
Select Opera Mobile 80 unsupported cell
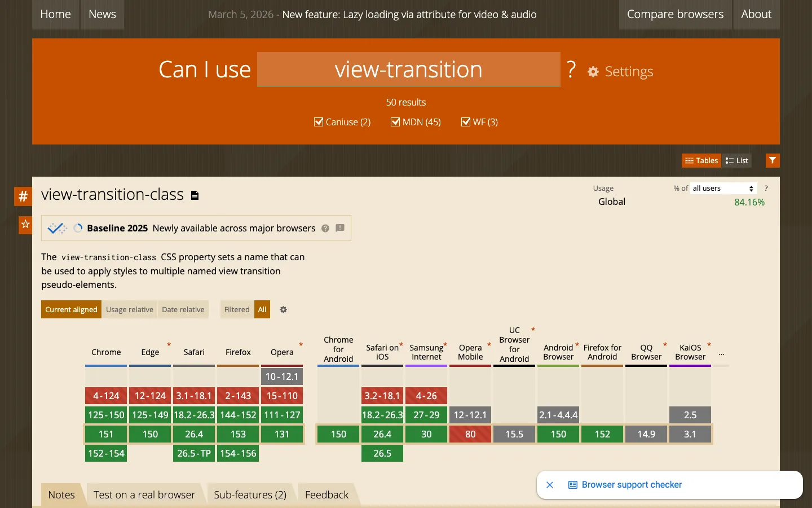click(x=470, y=434)
